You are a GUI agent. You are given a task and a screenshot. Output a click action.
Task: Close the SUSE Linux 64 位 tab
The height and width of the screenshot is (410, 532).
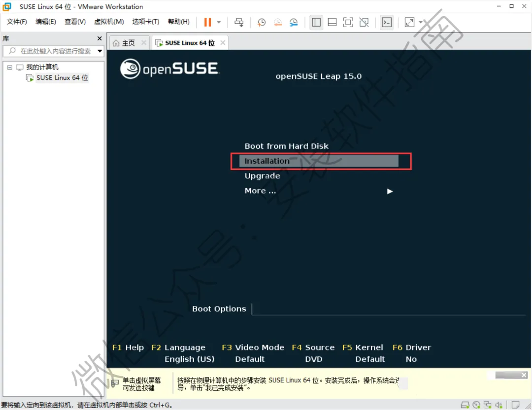pyautogui.click(x=223, y=43)
